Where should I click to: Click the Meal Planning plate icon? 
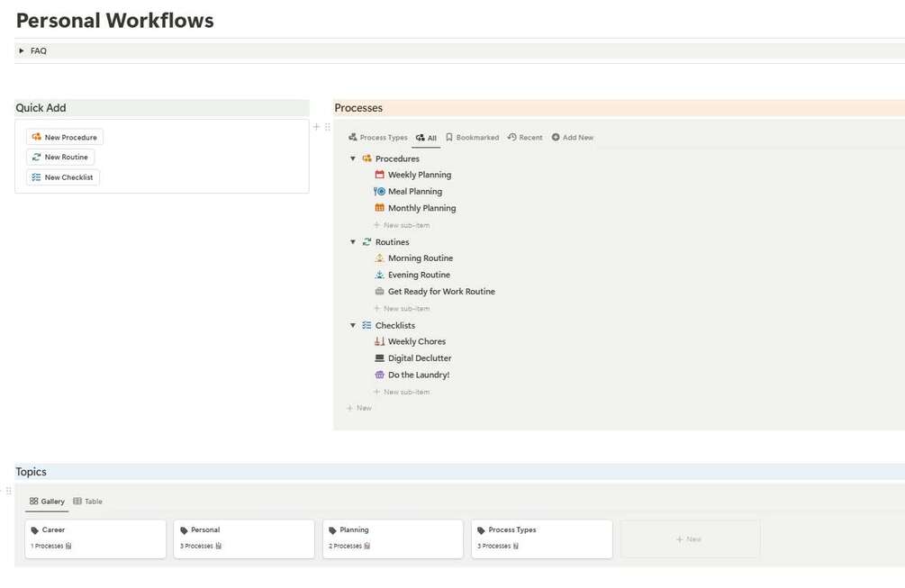(379, 192)
